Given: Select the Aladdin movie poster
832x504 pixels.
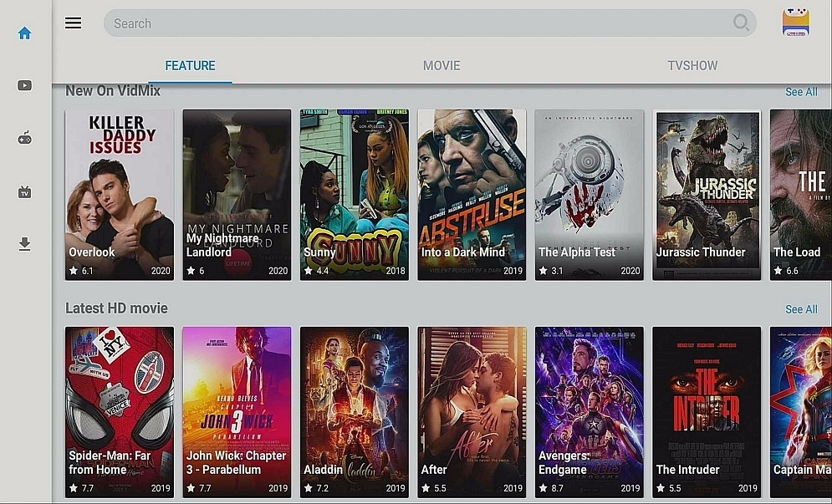Looking at the screenshot, I should (355, 412).
